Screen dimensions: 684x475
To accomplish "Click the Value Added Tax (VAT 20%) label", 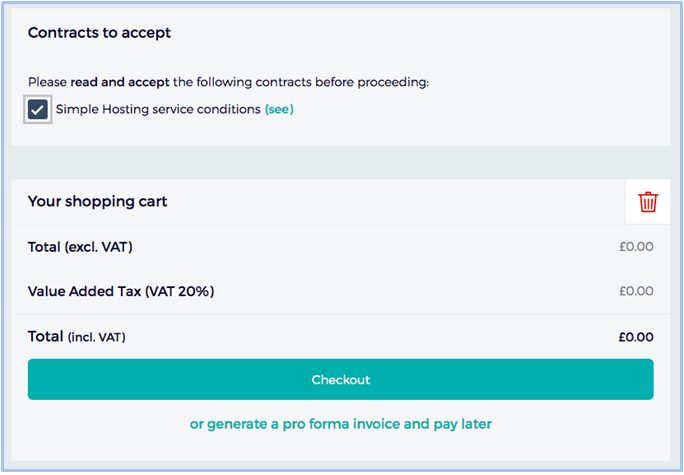I will [121, 291].
